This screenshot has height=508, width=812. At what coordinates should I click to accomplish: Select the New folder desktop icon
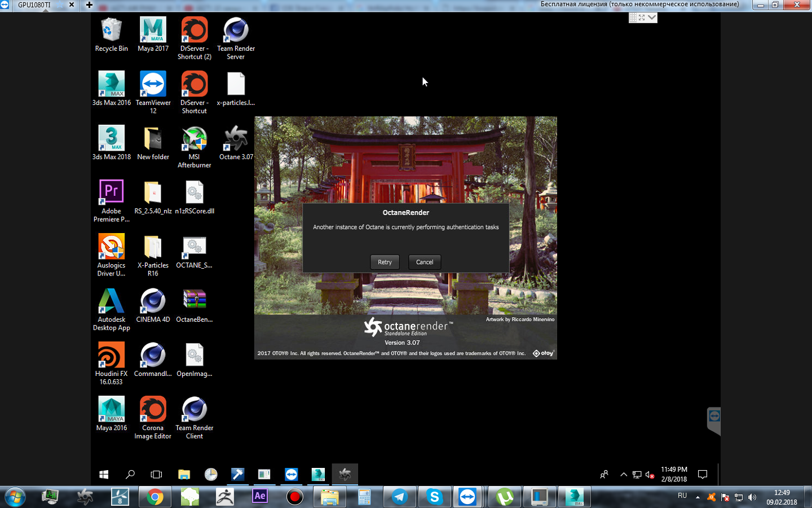153,143
